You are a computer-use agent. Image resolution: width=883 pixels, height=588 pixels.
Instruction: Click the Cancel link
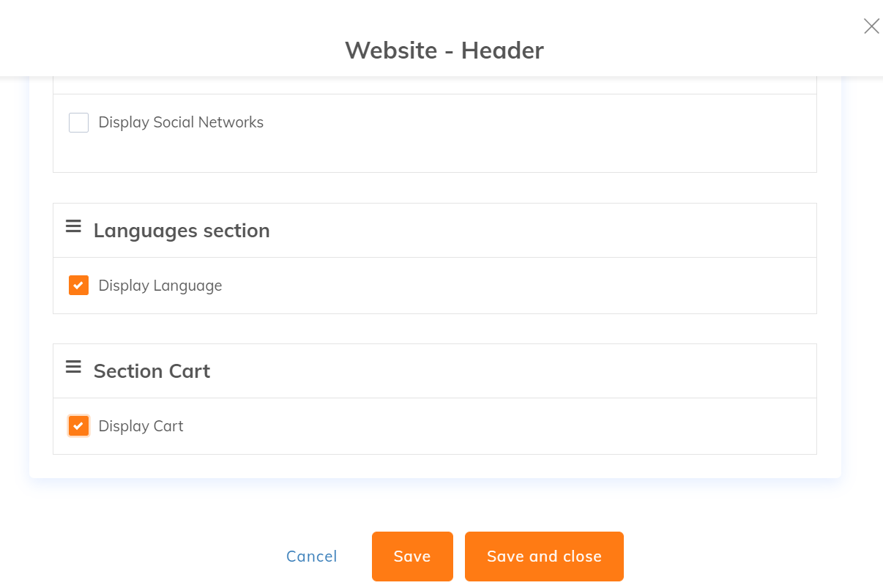click(x=312, y=557)
